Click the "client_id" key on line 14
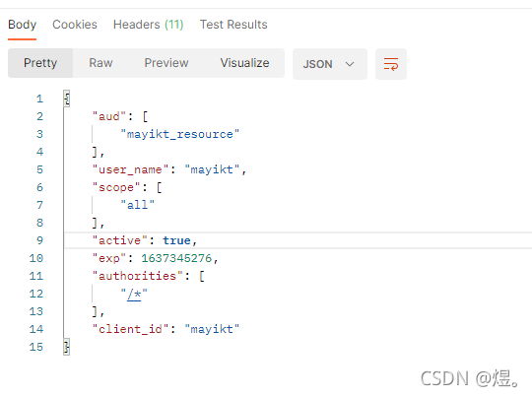The image size is (532, 397). pyautogui.click(x=130, y=329)
